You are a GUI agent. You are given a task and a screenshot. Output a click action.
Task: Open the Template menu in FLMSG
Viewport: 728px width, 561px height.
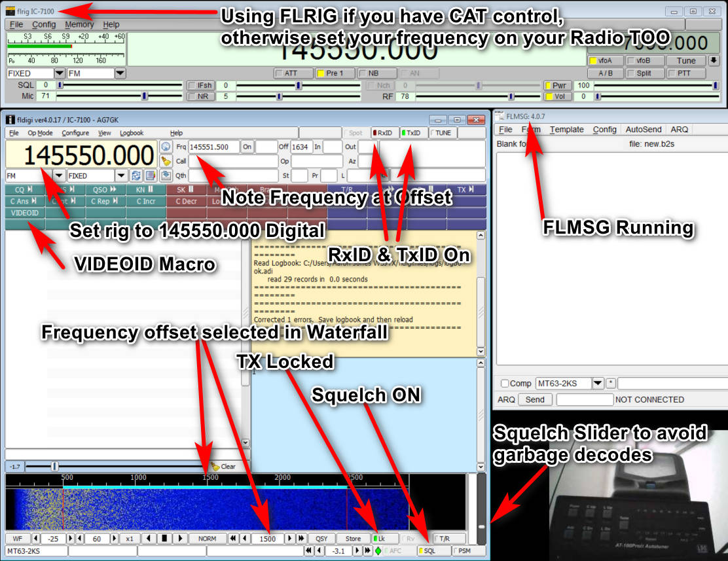point(566,130)
